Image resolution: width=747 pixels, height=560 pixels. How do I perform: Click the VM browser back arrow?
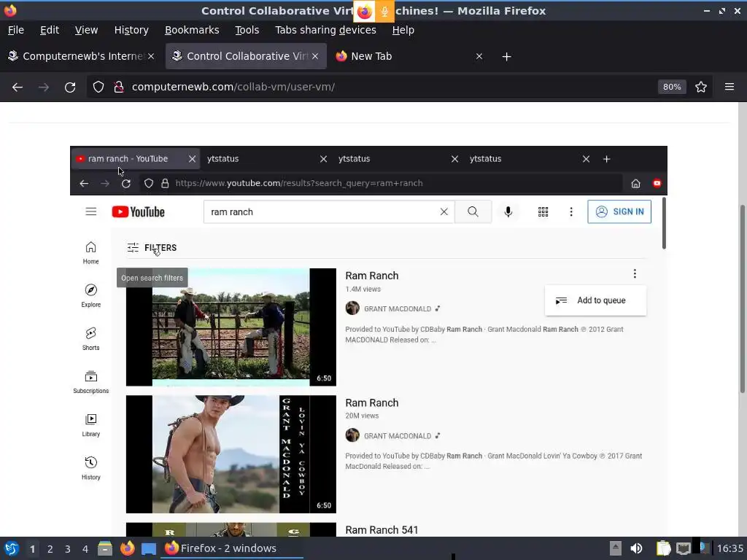(x=84, y=183)
